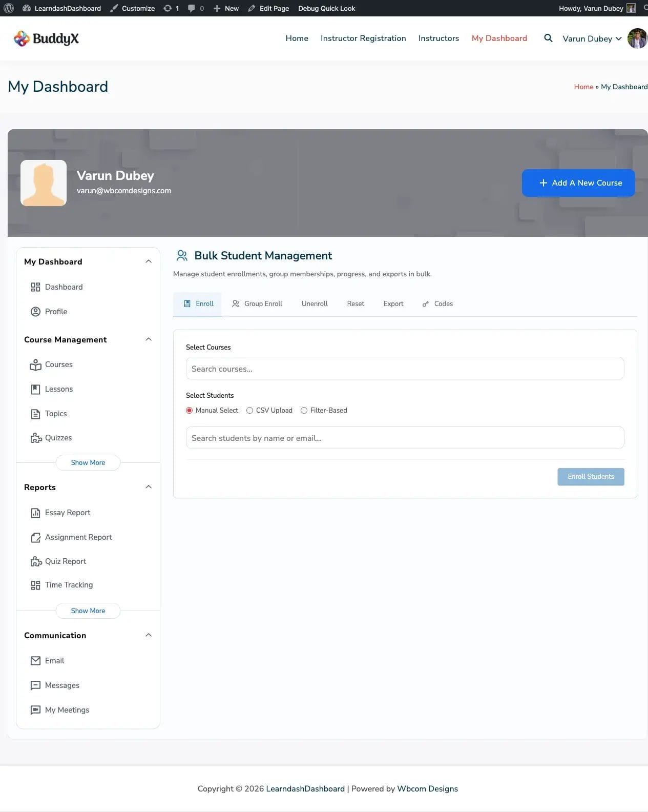This screenshot has height=812, width=648.
Task: Click the people icon on the Group Enroll tab
Action: [x=236, y=304]
